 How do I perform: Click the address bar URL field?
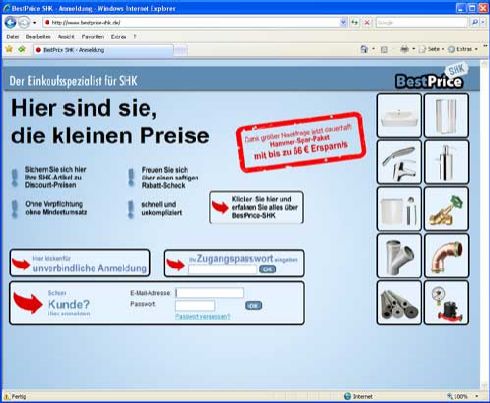[192, 23]
